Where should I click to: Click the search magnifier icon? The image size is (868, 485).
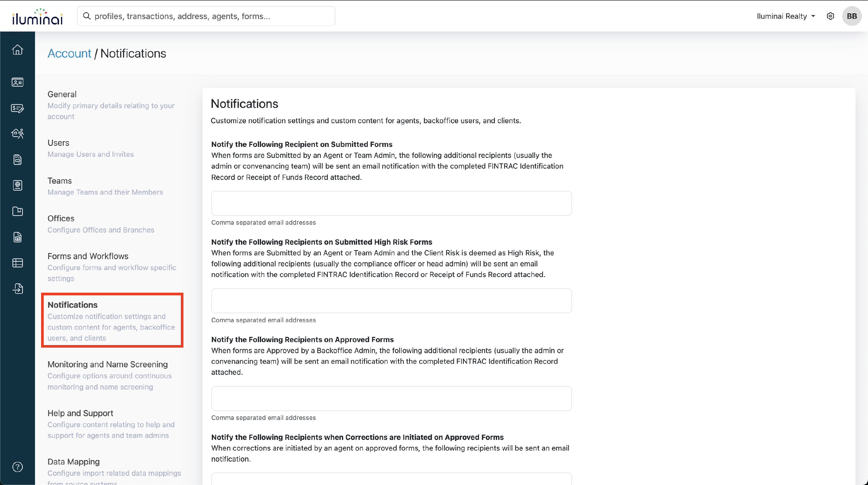tap(87, 16)
